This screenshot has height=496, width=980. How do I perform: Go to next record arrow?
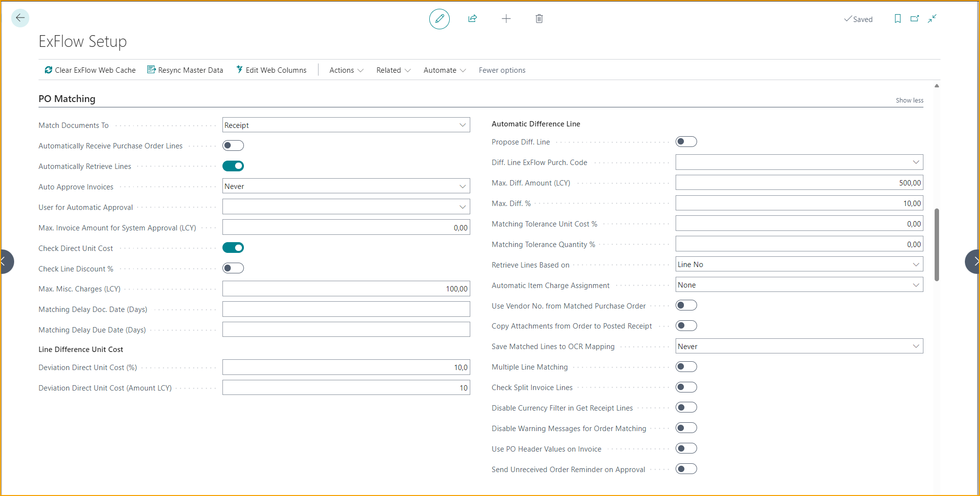click(973, 262)
